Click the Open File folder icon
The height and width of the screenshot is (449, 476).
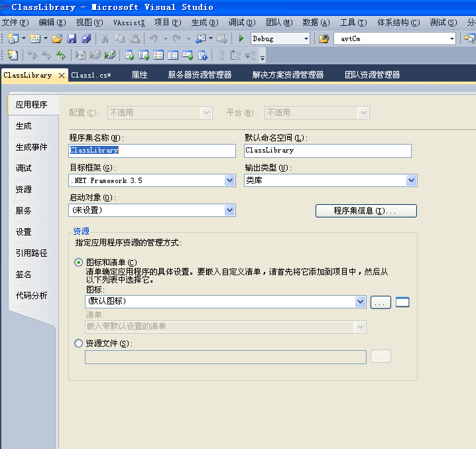pos(57,38)
